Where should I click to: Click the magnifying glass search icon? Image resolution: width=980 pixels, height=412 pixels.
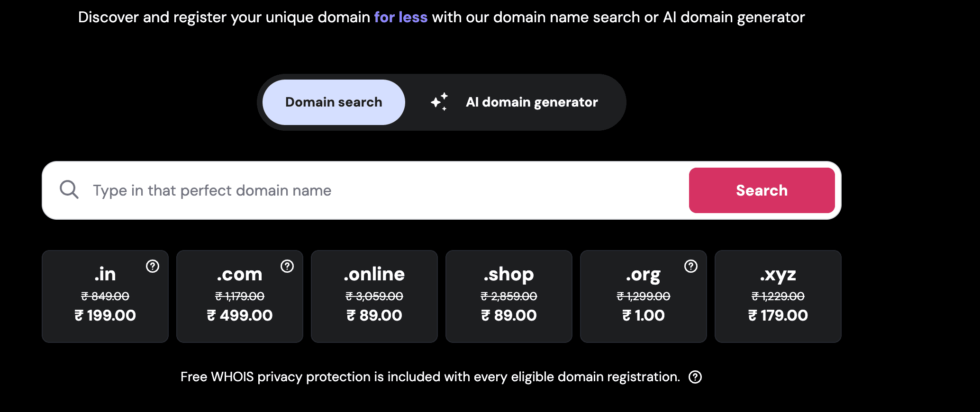[x=69, y=189]
